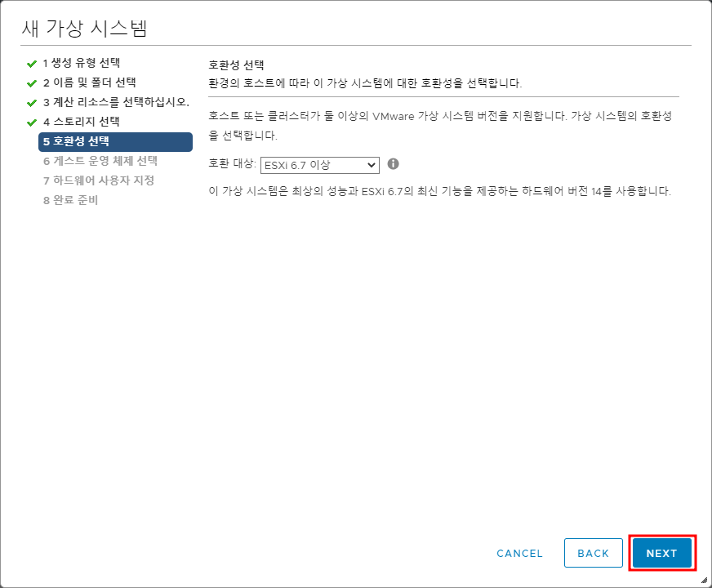This screenshot has height=588, width=712.
Task: Click green checkmark beside 계산 리소스 step
Action: (32, 103)
